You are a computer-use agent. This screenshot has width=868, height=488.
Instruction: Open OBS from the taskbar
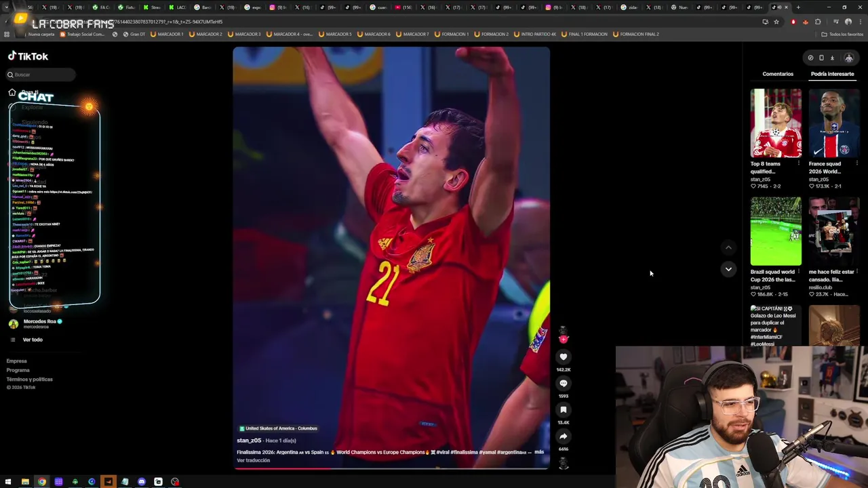pyautogui.click(x=175, y=482)
